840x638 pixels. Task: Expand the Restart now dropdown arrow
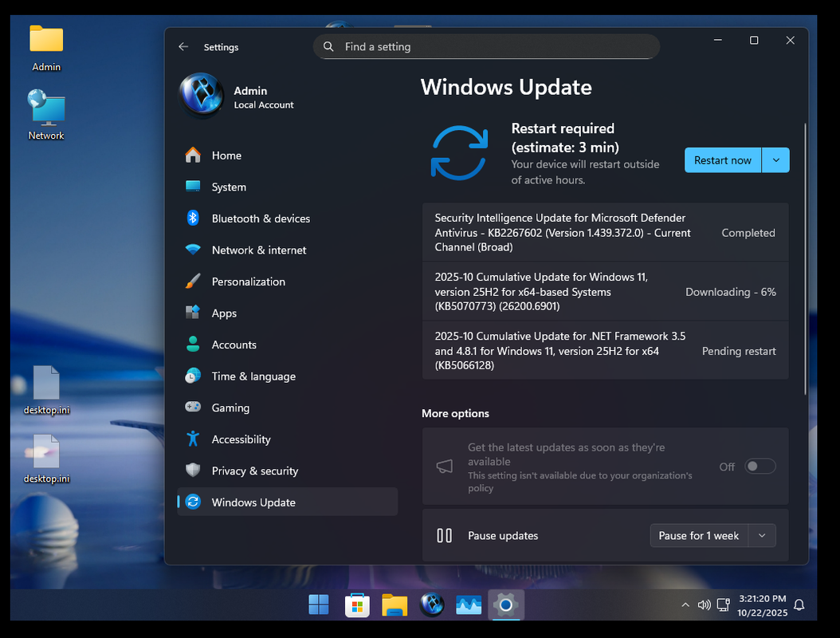click(x=775, y=159)
